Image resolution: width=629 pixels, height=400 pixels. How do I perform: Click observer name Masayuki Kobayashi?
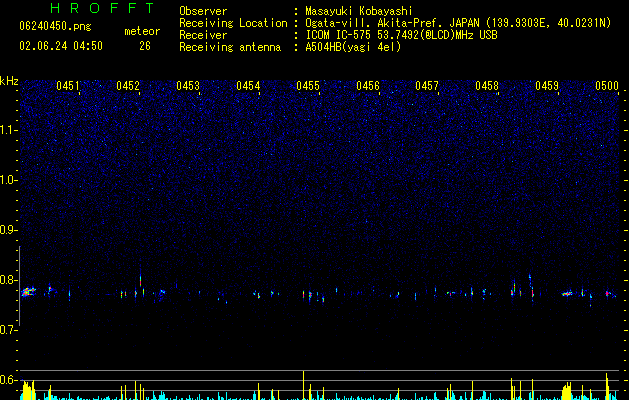tap(359, 11)
